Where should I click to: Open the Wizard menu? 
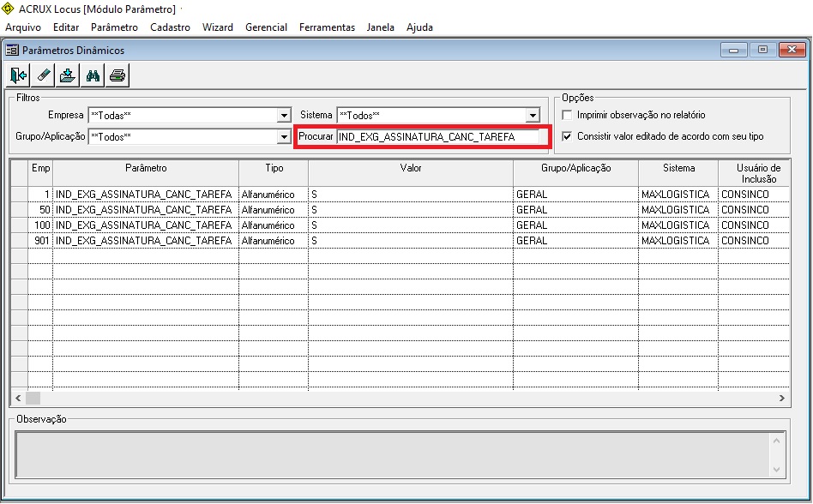pos(218,27)
